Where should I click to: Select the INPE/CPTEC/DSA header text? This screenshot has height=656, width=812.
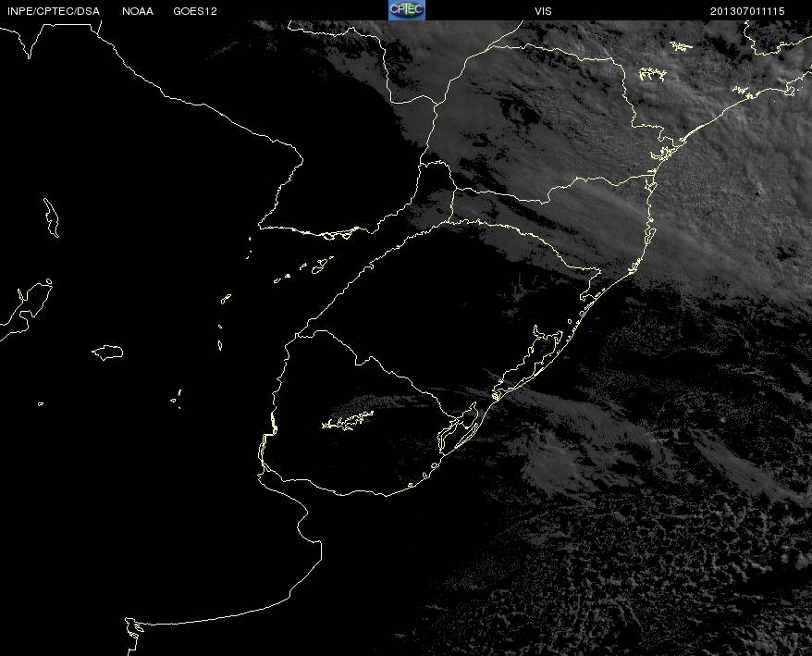tap(54, 11)
